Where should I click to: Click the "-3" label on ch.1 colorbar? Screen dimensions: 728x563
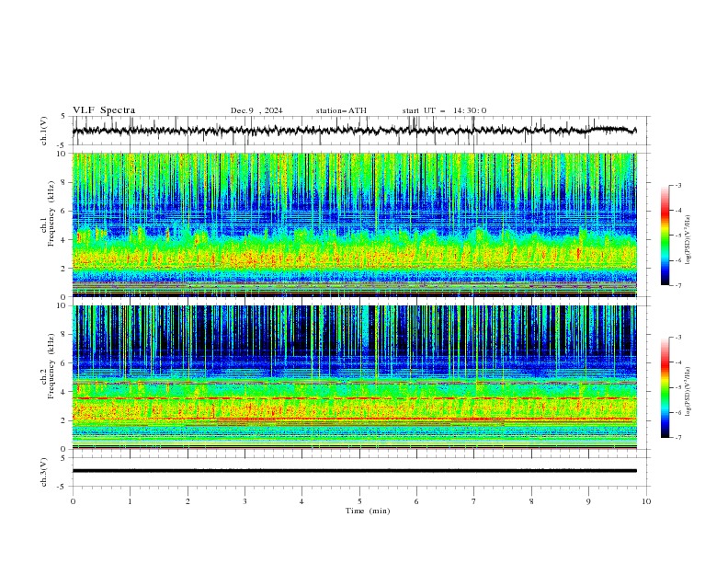point(677,185)
